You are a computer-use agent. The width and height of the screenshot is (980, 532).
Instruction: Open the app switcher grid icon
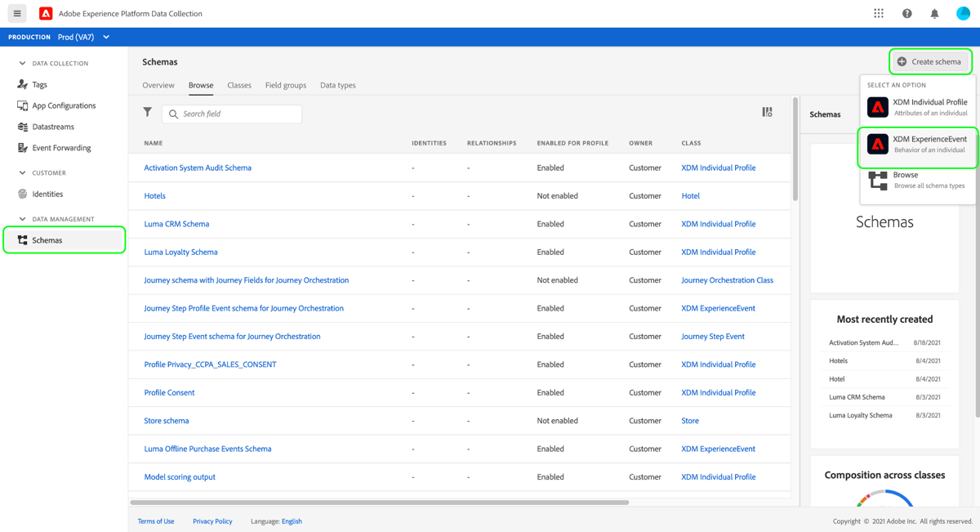(878, 13)
